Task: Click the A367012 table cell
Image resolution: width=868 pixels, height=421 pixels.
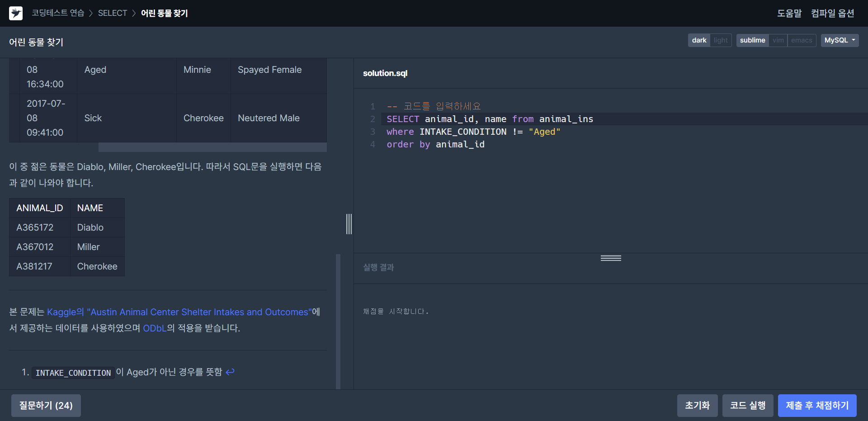Action: click(40, 247)
